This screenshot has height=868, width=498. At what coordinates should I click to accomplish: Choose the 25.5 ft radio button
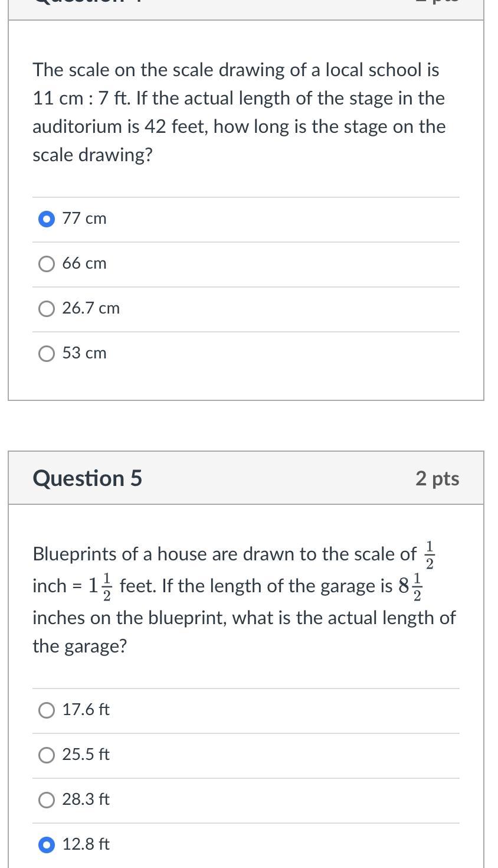coord(46,755)
